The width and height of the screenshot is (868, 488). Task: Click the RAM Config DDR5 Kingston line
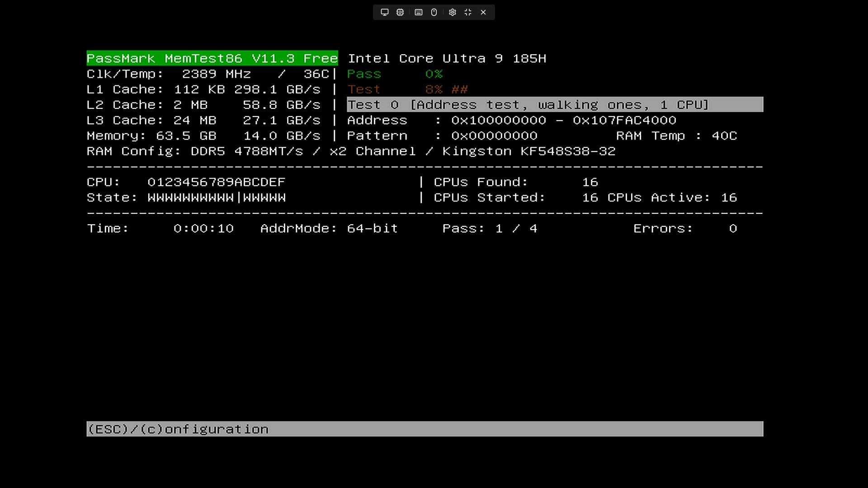click(x=351, y=151)
